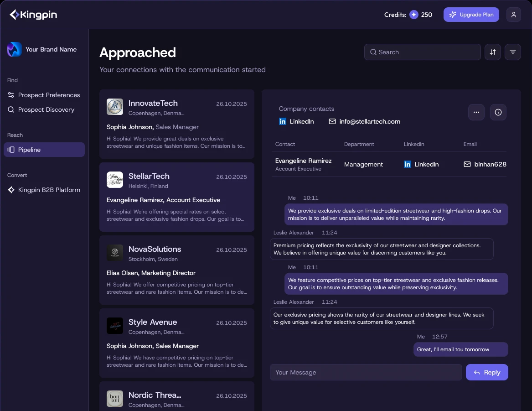Click the Kingpin logo
532x411 pixels.
(33, 15)
